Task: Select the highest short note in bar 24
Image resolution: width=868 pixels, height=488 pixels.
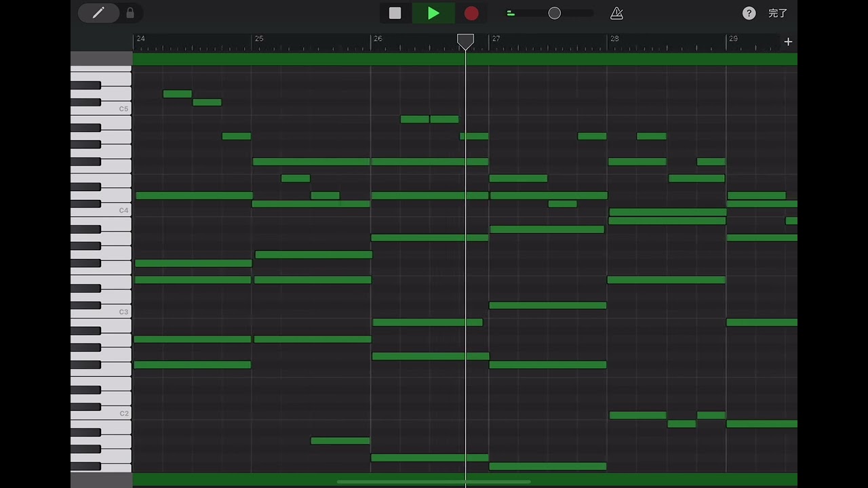Action: point(178,94)
